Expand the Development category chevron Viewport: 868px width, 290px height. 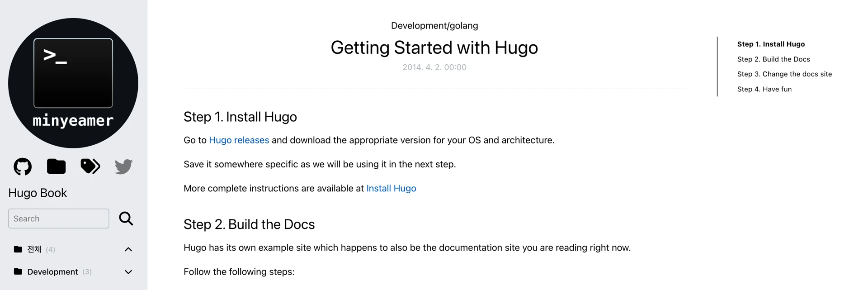point(128,272)
